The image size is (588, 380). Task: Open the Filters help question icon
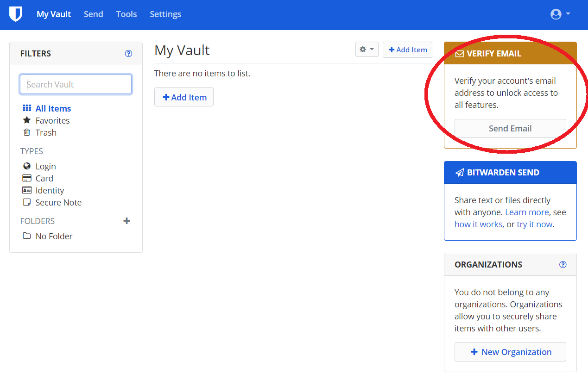tap(128, 54)
